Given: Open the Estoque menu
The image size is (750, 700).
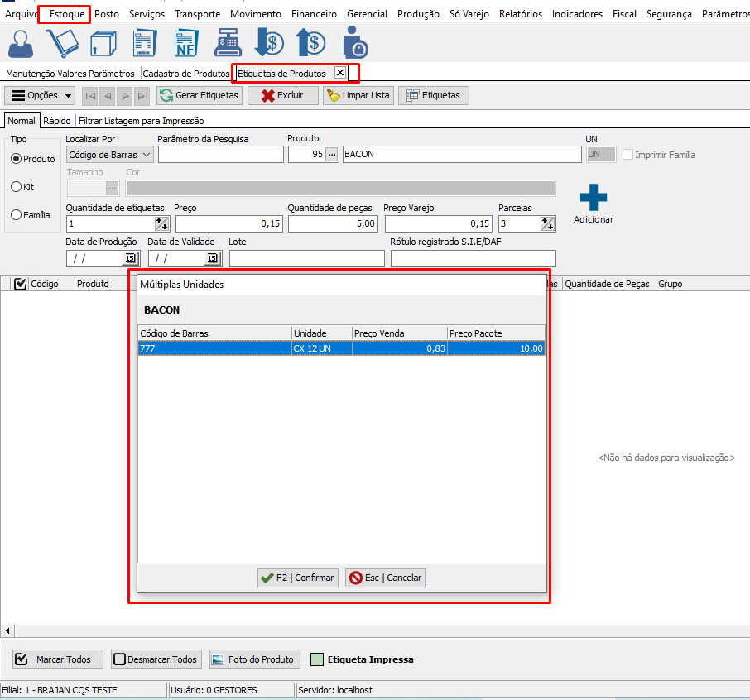Looking at the screenshot, I should coord(66,14).
